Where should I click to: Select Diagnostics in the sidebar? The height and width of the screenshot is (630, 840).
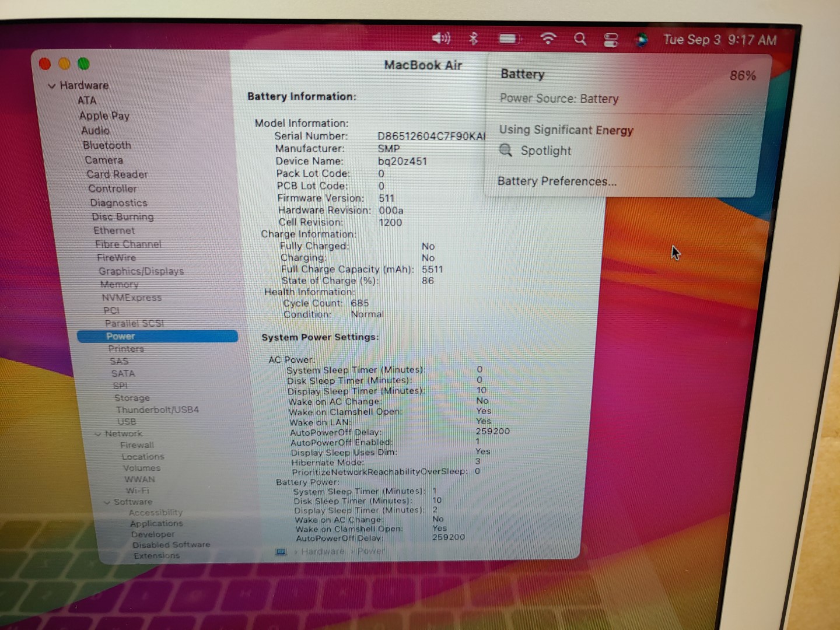[118, 203]
